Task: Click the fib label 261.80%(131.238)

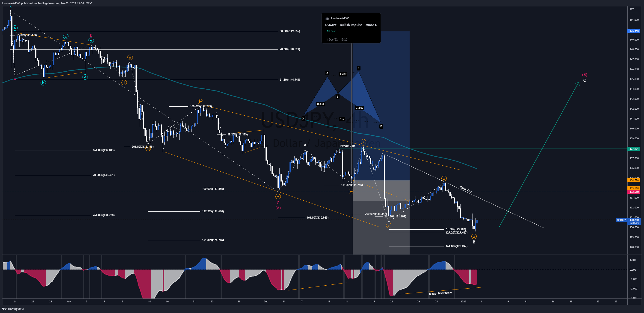Action: [103, 215]
